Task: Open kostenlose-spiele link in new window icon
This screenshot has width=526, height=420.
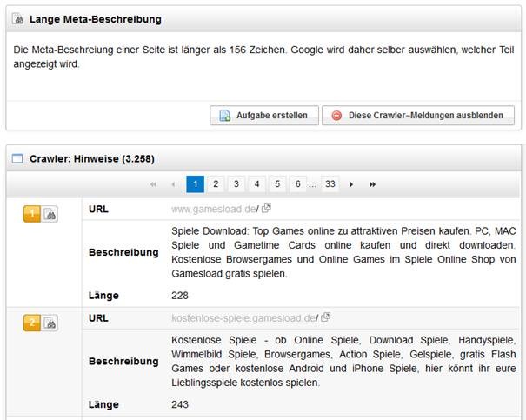Action: coord(326,317)
